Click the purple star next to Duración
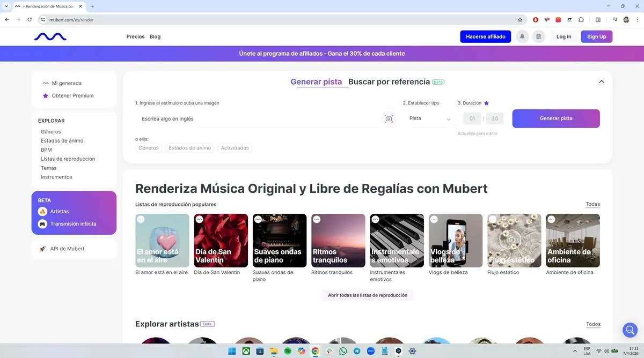Screen dimensions: 644x358 pyautogui.click(x=486, y=103)
